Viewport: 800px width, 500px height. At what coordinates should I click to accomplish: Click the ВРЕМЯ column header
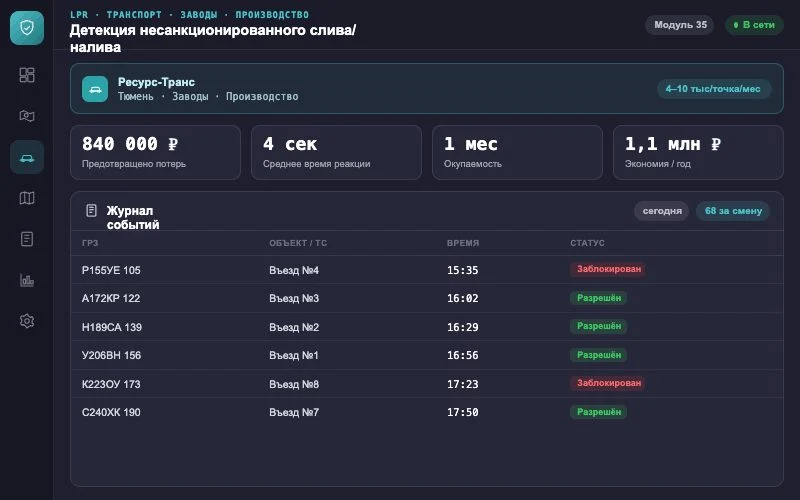[463, 243]
